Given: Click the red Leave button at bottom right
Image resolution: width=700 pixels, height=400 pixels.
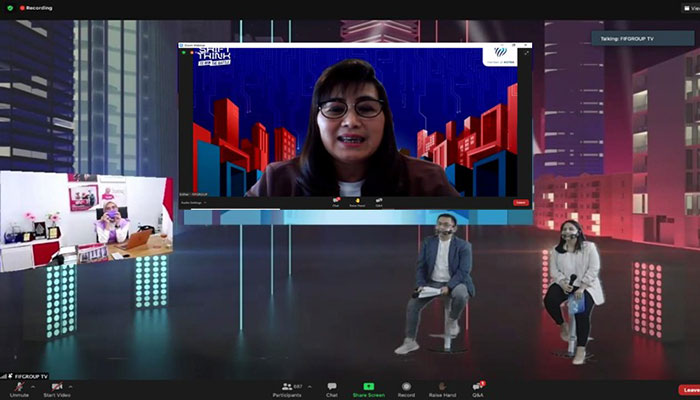Looking at the screenshot, I should [x=688, y=389].
